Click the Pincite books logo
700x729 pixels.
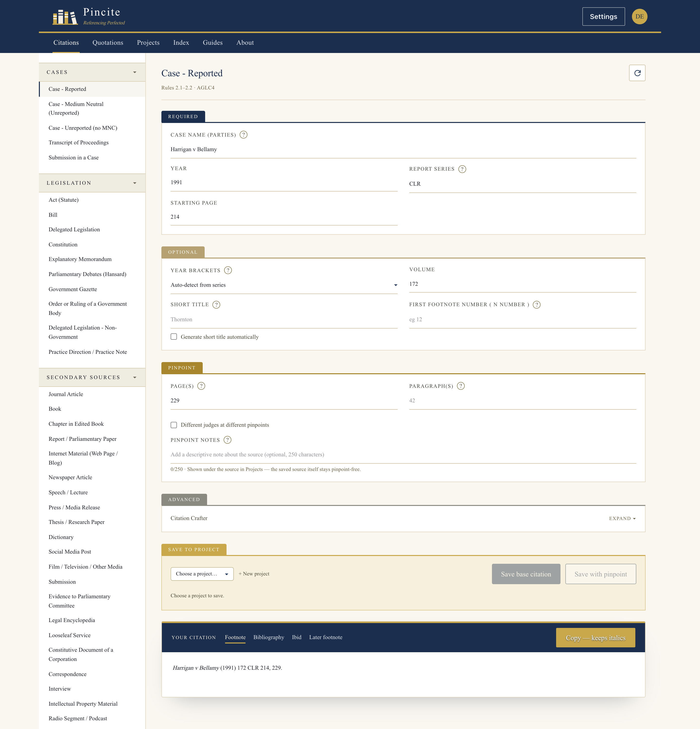click(x=65, y=17)
